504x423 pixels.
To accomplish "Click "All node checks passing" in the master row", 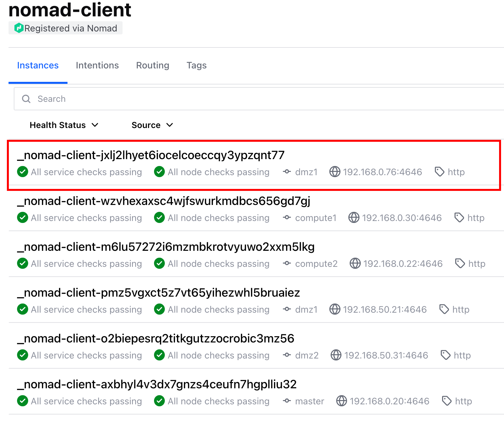I will pos(219,401).
